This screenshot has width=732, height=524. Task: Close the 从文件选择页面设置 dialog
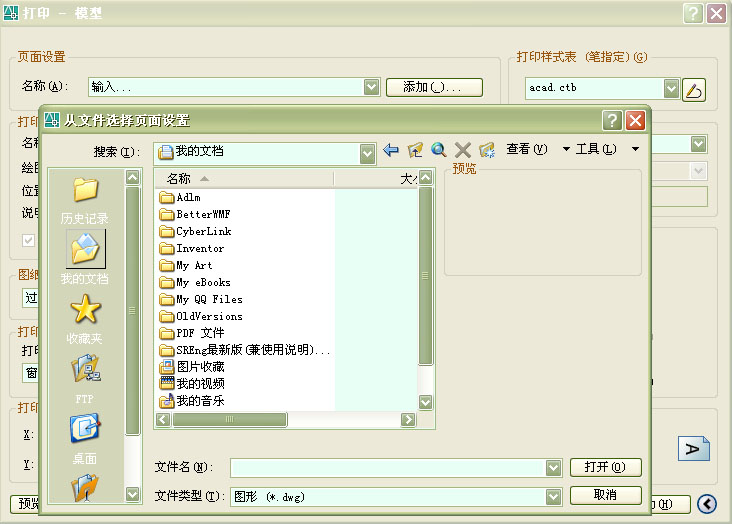coord(635,120)
